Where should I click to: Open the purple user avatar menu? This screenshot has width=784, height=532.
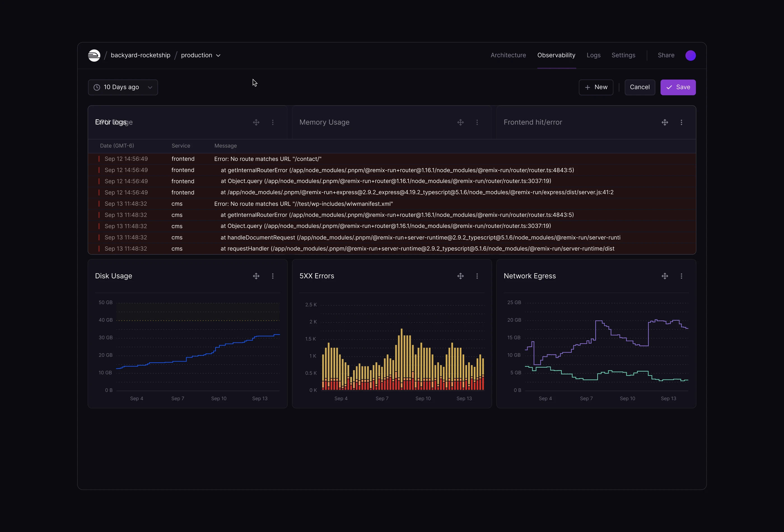click(690, 55)
